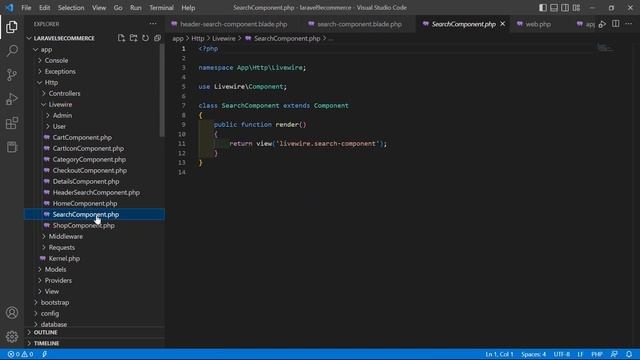This screenshot has width=640, height=360.
Task: Open the sixth activity bar icon below Extensions
Action: coord(12,147)
